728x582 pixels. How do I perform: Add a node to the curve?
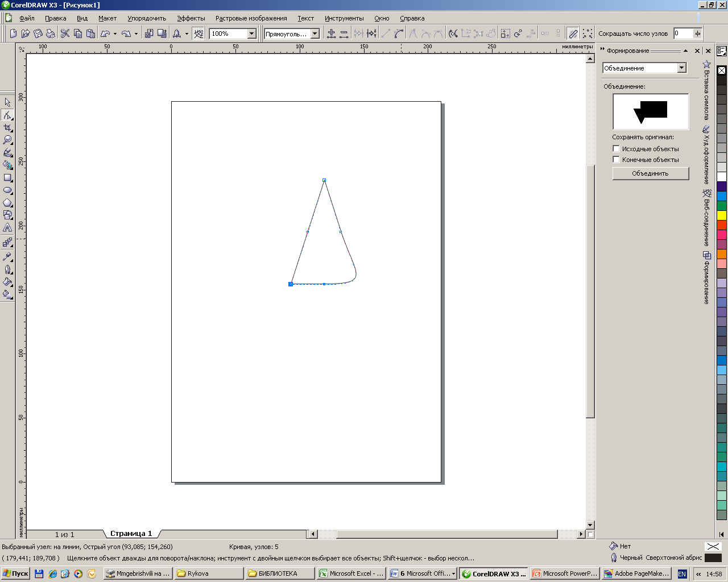[x=332, y=34]
